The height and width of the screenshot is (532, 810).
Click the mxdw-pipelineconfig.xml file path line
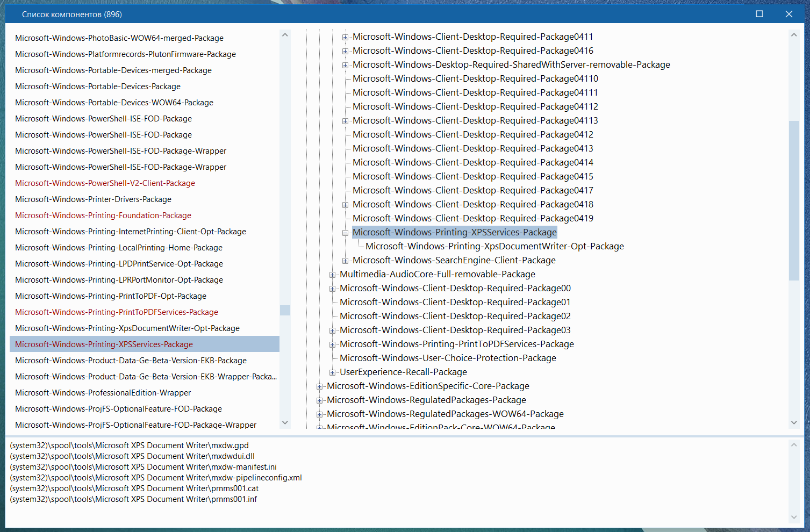tap(156, 478)
